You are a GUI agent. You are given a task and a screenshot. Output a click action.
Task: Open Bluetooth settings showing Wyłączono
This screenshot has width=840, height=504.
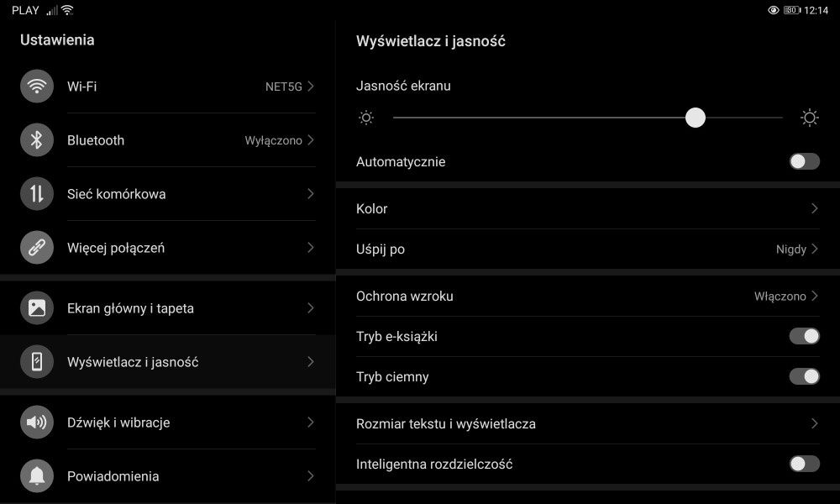(x=168, y=139)
